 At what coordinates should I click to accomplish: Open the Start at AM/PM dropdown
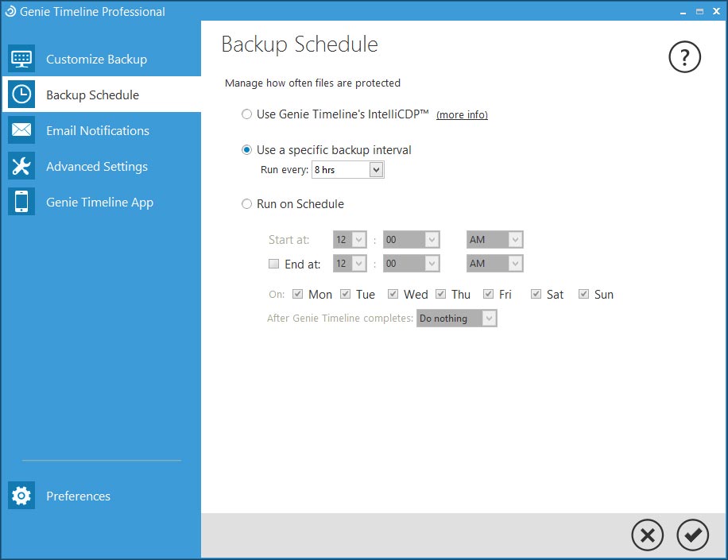(494, 239)
